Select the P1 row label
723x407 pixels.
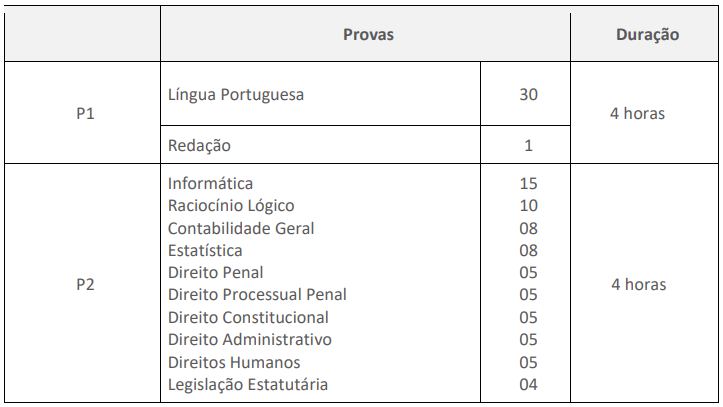(85, 114)
